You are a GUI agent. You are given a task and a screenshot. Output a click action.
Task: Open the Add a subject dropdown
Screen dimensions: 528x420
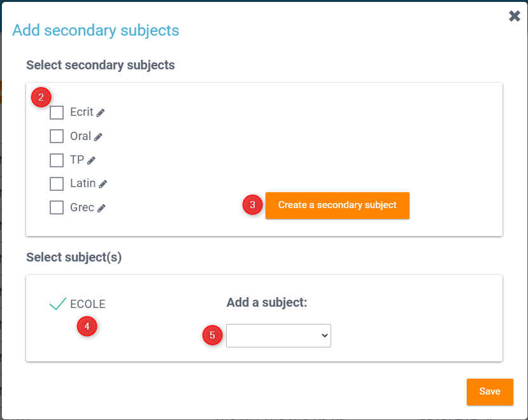278,335
